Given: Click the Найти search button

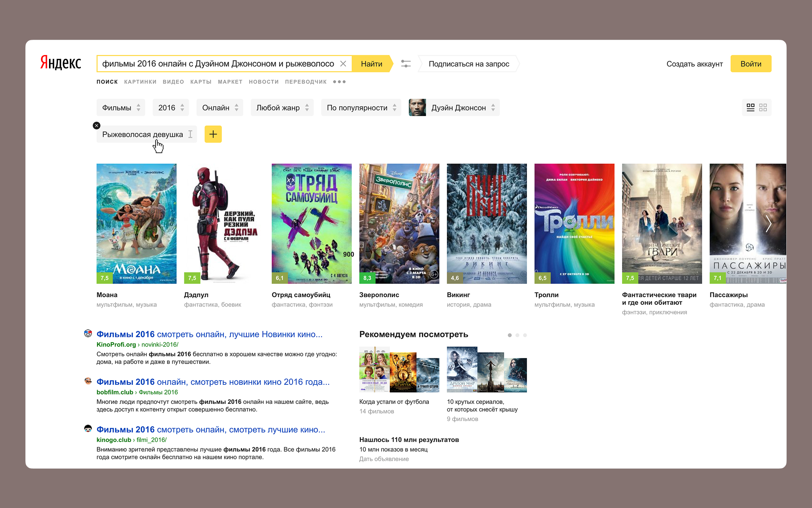Looking at the screenshot, I should (x=372, y=63).
